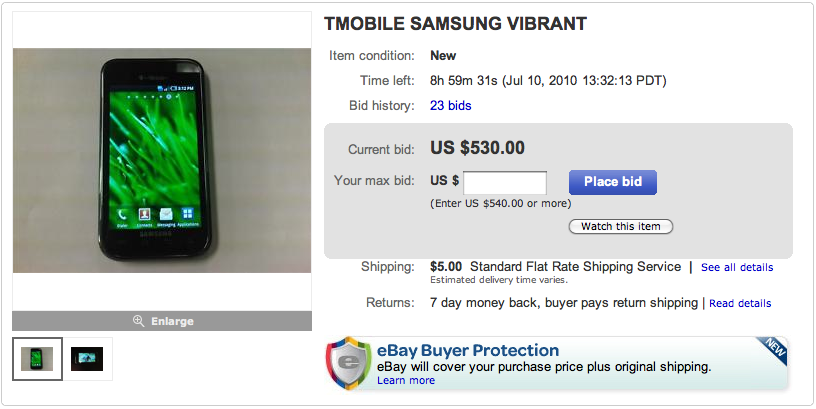Click the Watch this item button
The width and height of the screenshot is (816, 409).
(x=621, y=226)
